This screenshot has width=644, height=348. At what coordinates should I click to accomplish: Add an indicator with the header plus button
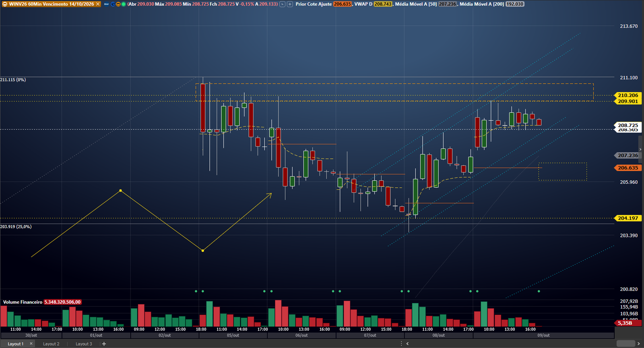pos(290,4)
